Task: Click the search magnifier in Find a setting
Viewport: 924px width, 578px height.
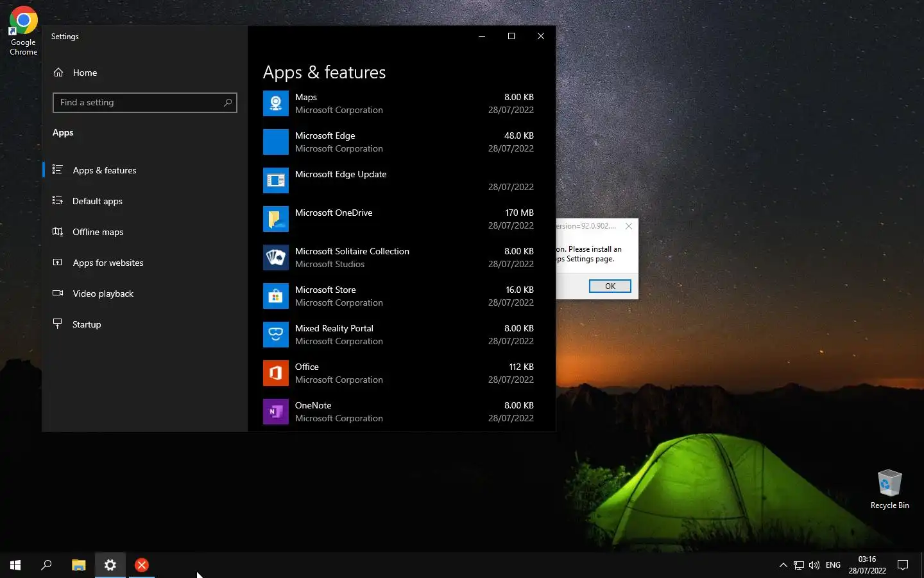Action: (x=228, y=102)
